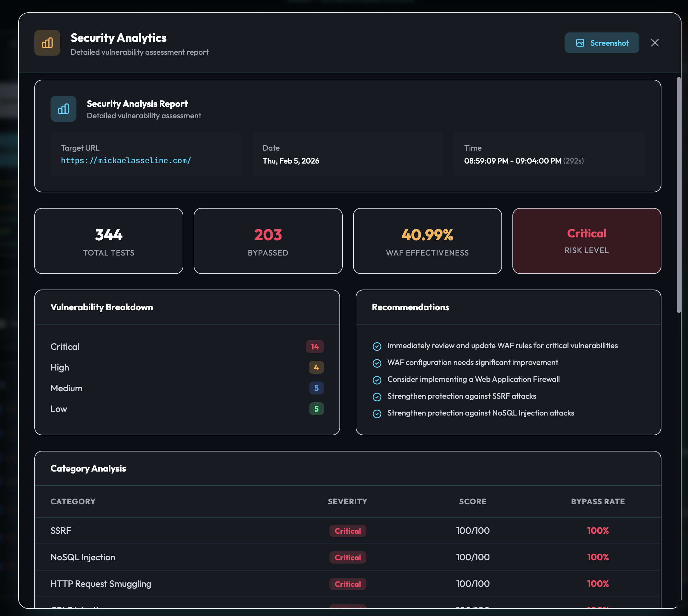
Task: Click the Low row label
Action: point(59,409)
